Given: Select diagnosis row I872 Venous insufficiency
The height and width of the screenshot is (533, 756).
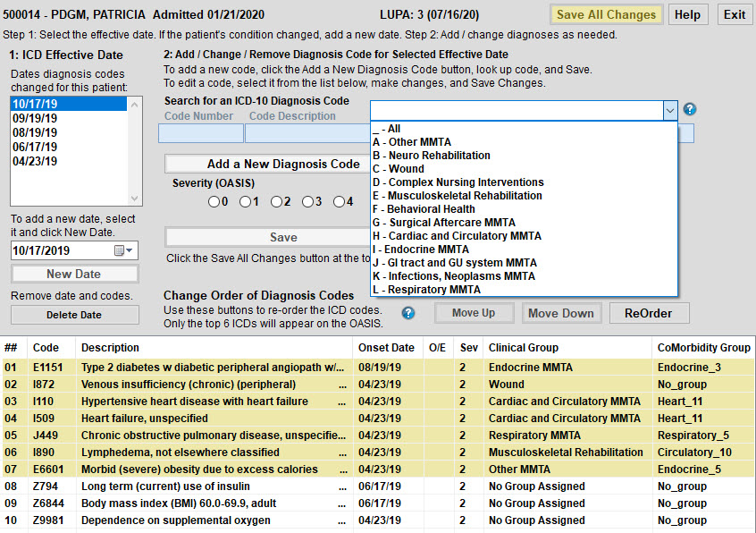Looking at the screenshot, I should pos(378,385).
